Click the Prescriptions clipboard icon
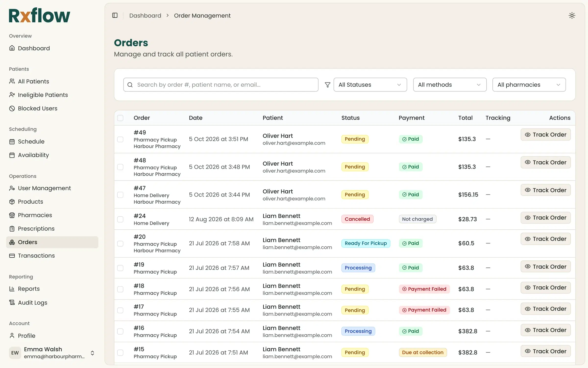Screen dimensions: 588x368 pyautogui.click(x=12, y=228)
